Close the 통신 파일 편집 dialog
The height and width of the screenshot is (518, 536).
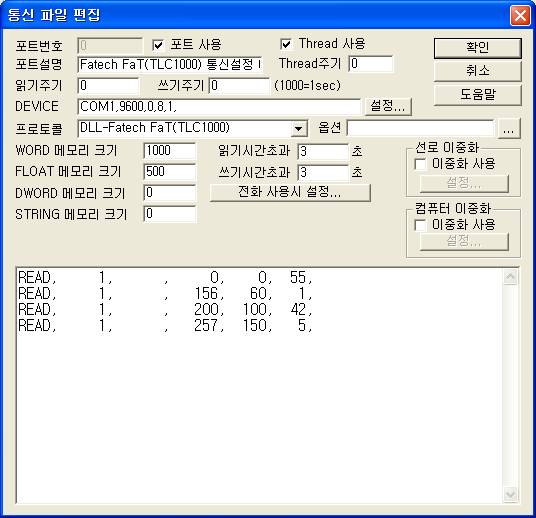pyautogui.click(x=520, y=15)
